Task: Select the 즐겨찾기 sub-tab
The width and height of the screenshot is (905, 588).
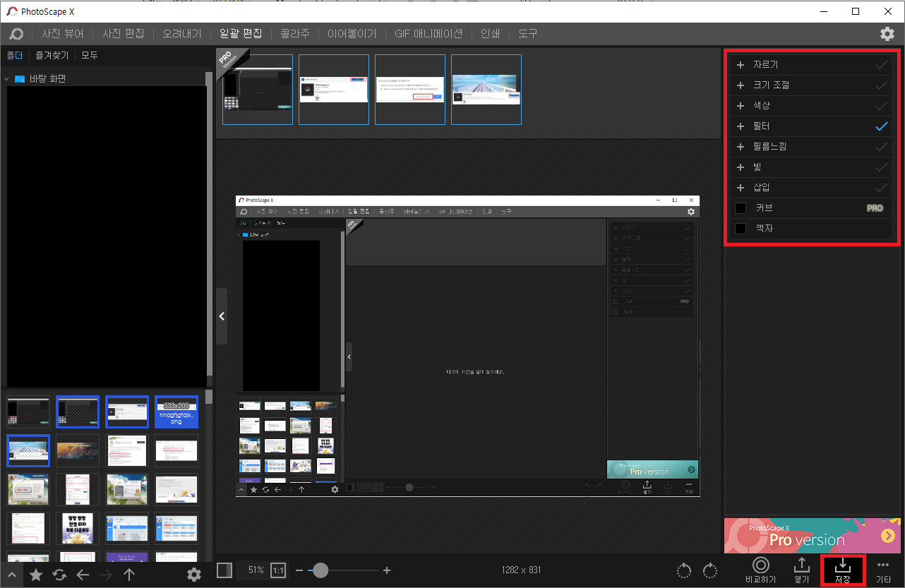Action: pyautogui.click(x=52, y=55)
